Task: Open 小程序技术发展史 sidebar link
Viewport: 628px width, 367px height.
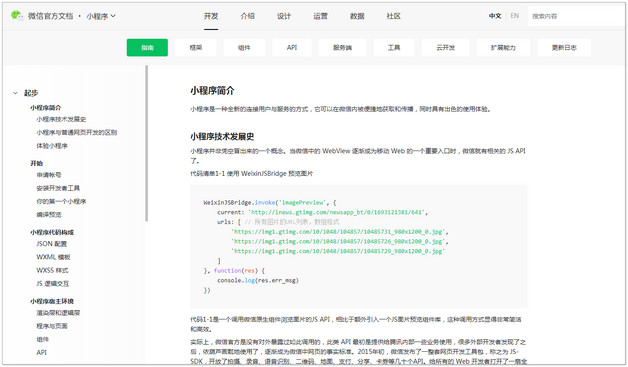Action: 61,119
